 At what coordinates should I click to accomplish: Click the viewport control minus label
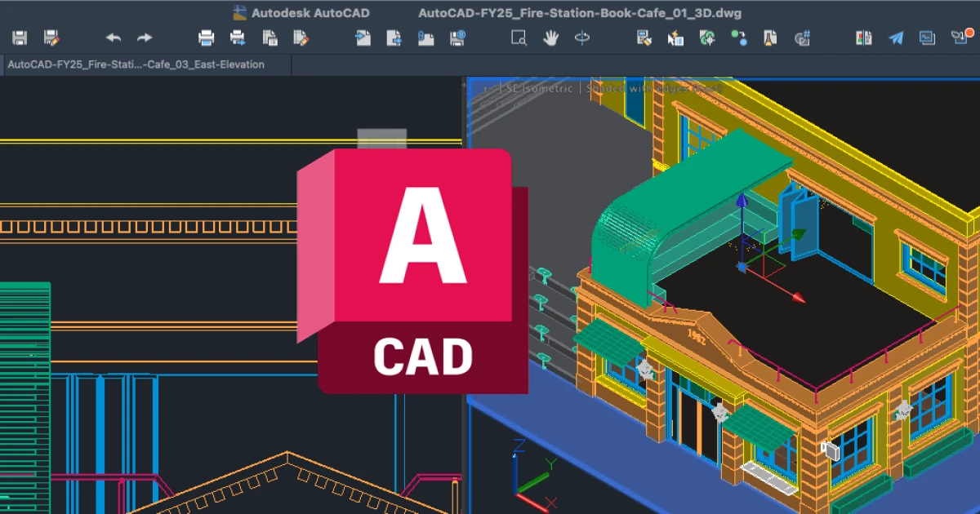(487, 88)
